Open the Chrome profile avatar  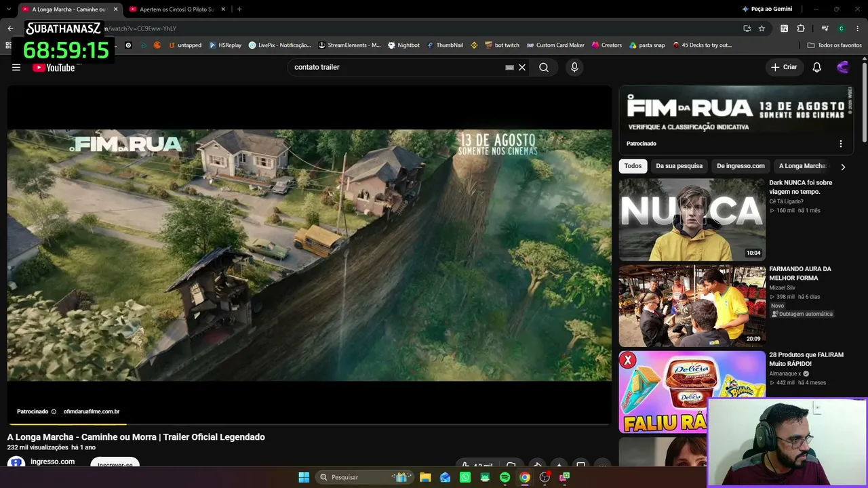[x=842, y=28]
